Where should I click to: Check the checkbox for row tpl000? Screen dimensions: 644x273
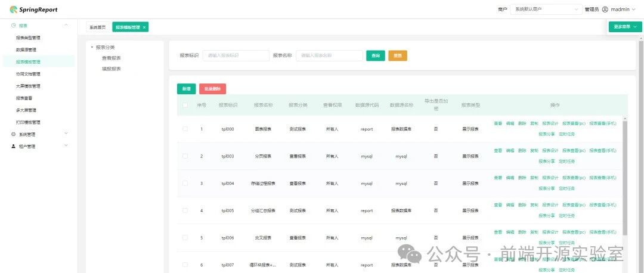185,129
